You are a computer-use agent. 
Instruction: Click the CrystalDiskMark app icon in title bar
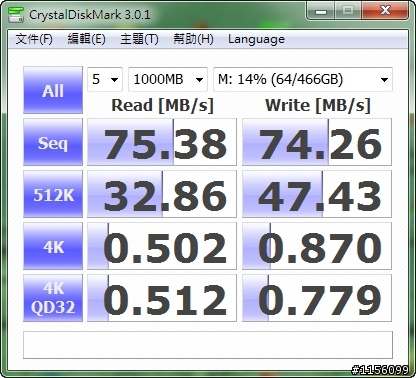(16, 14)
